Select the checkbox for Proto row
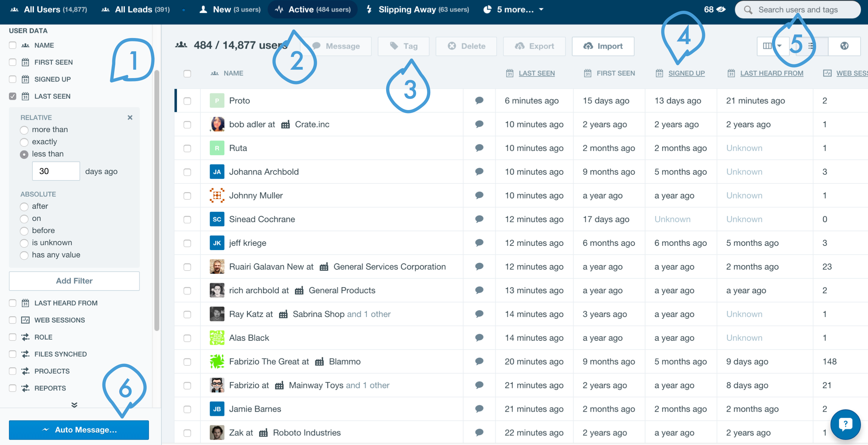Screen dimensions: 868x445 coord(187,101)
